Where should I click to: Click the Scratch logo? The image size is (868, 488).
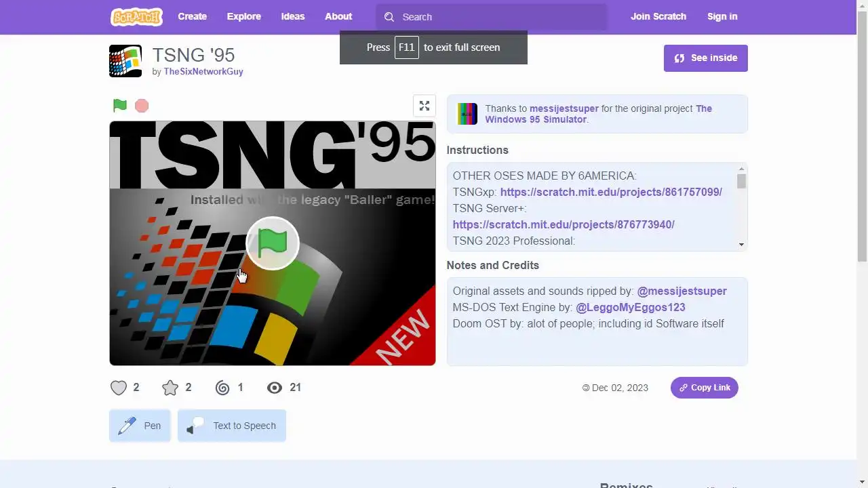click(136, 16)
